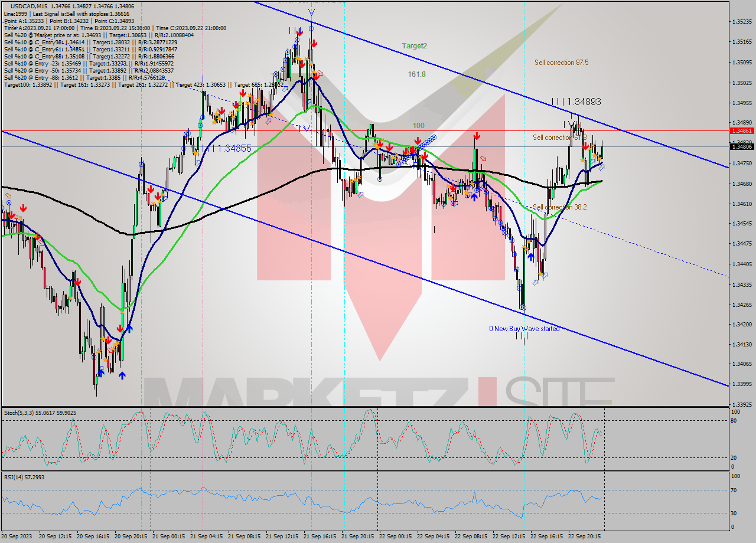Click the 1.34680 price axis value
Viewport: 756px width, 543px height.
pos(742,184)
